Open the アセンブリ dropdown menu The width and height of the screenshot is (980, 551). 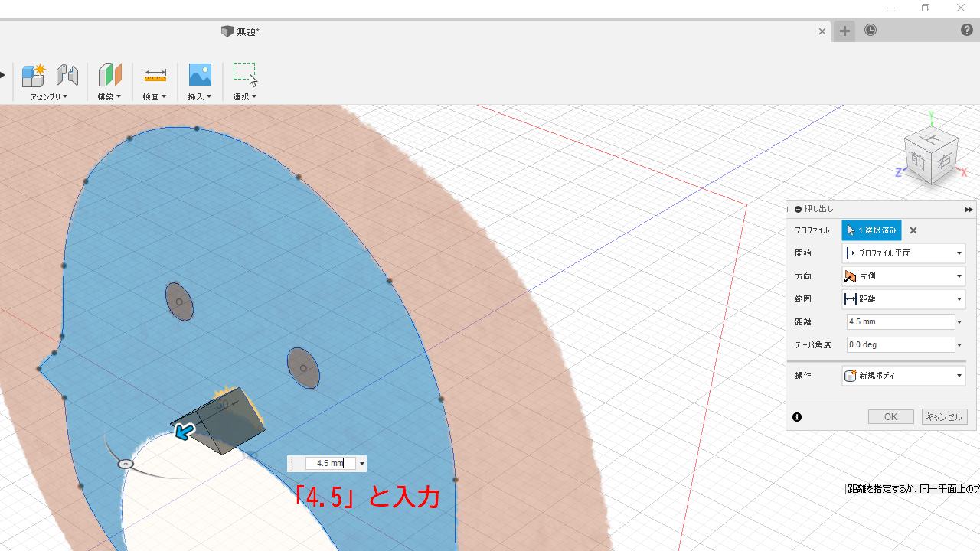pos(48,96)
